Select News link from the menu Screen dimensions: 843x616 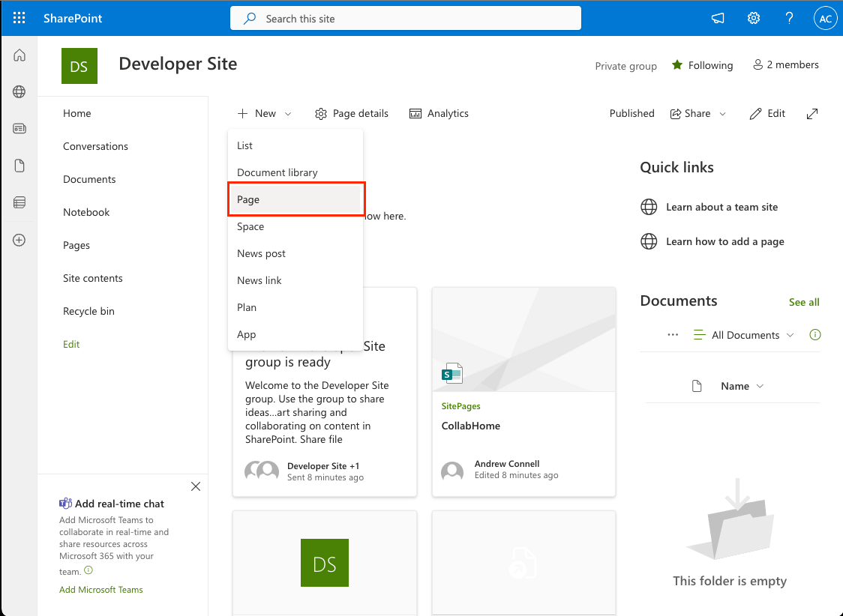(295, 280)
